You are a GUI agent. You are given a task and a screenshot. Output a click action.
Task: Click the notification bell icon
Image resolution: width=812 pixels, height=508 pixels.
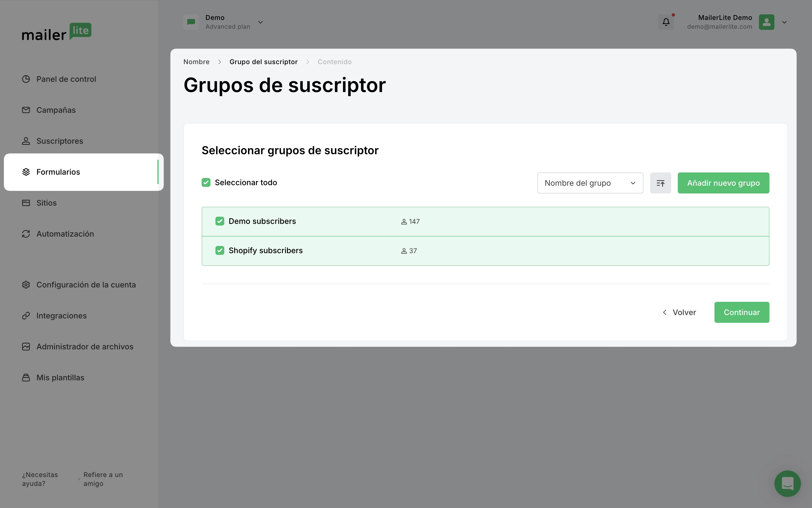666,22
